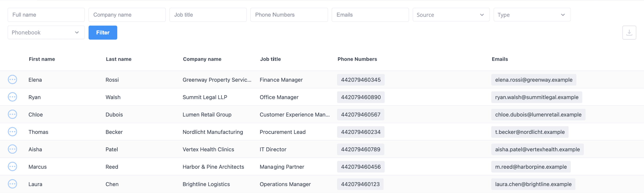Open the actions menu for Marcus Reed
644x196 pixels.
12,167
